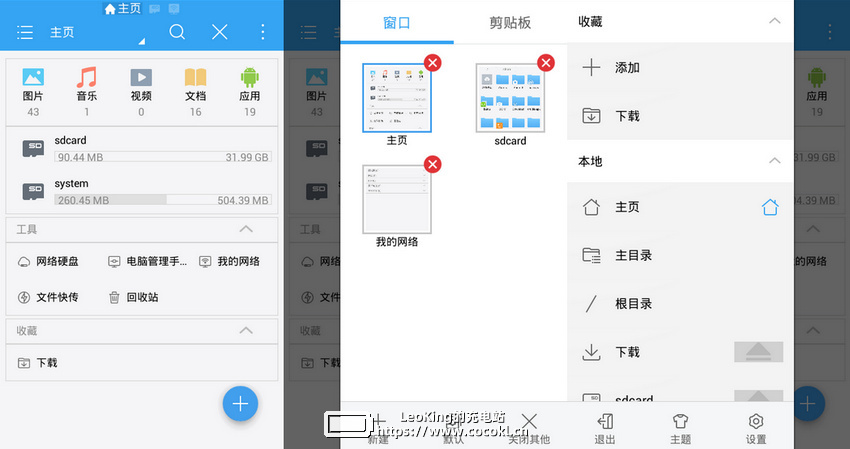Open system storage showing 504.39 MB

(141, 192)
